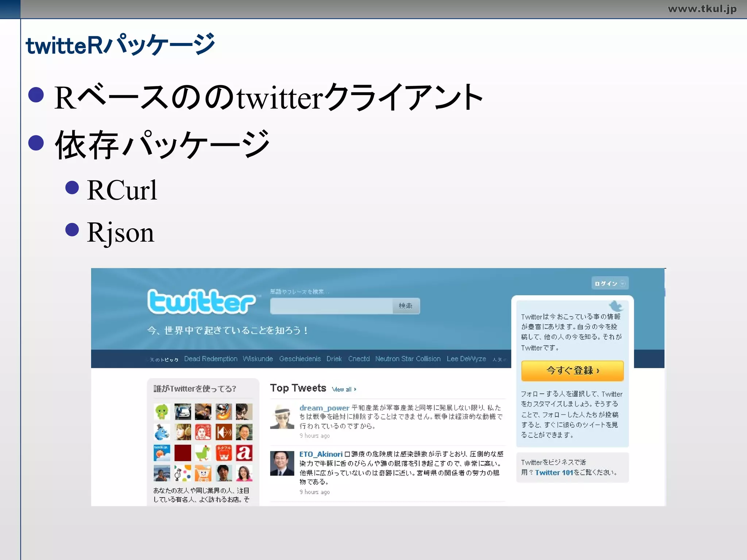Open the man beside white car avatar
Image resolution: width=747 pixels, height=560 pixels.
182,412
